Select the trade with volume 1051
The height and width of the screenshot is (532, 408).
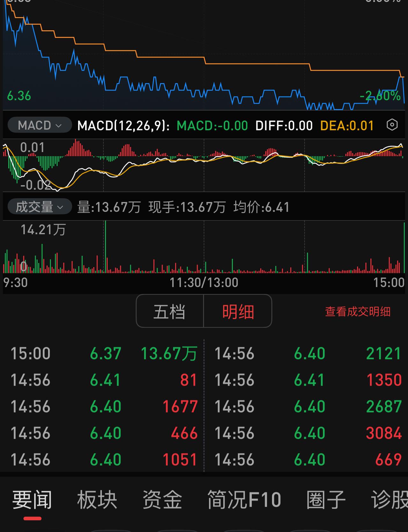coord(180,459)
